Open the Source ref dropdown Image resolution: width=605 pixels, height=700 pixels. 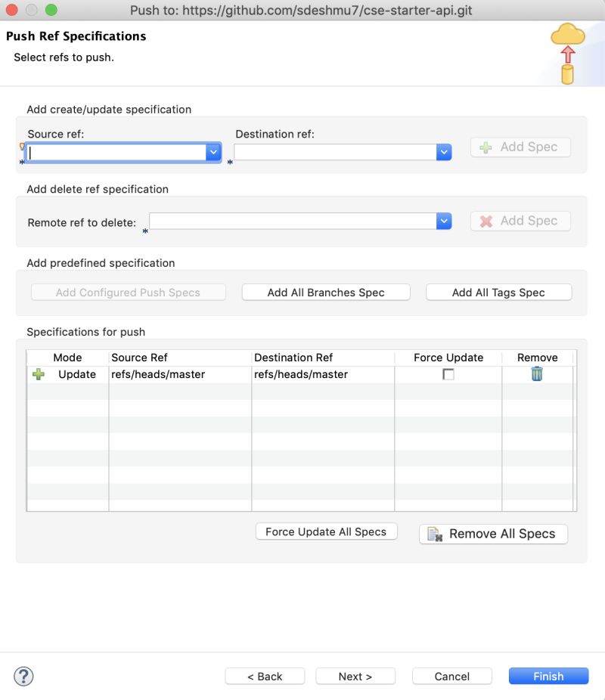[x=212, y=152]
